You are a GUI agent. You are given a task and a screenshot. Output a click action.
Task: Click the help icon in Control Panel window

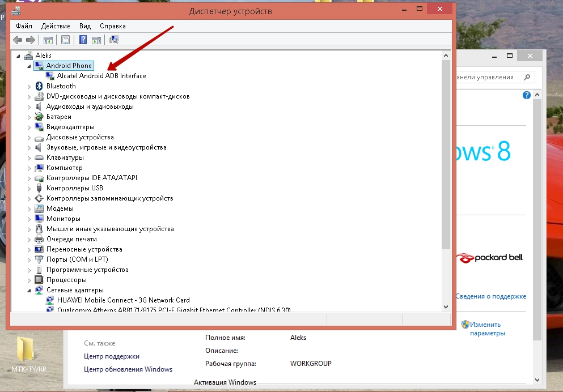click(x=526, y=95)
